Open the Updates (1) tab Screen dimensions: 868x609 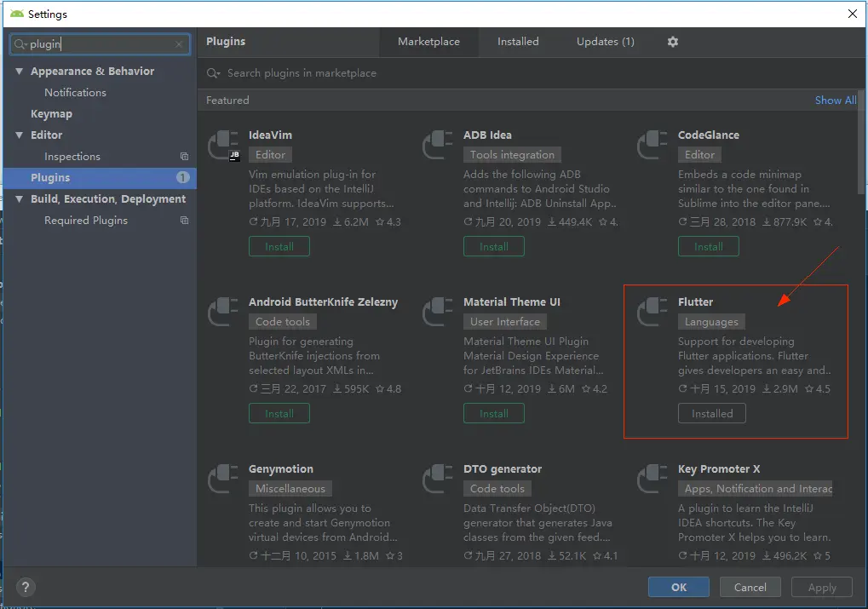605,42
